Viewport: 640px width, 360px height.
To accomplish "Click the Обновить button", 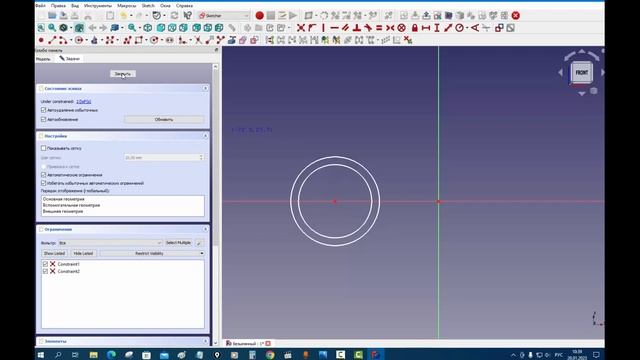I will tap(164, 120).
